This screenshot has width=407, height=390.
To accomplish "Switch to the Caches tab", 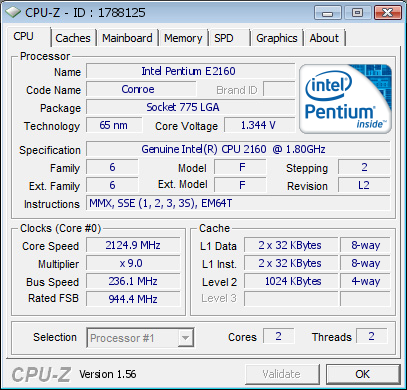I will [73, 38].
